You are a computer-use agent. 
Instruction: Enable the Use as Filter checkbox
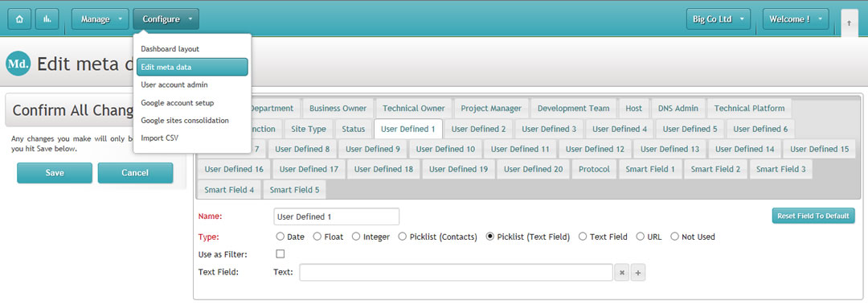click(x=280, y=254)
